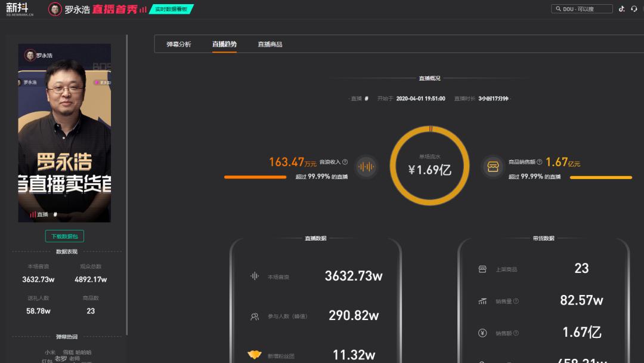Click the 销售额 yen icon
644x363 pixels.
coord(482,333)
